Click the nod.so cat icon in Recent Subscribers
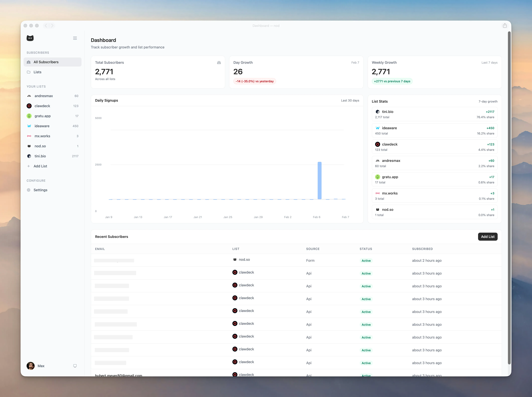The width and height of the screenshot is (532, 397). coord(235,259)
